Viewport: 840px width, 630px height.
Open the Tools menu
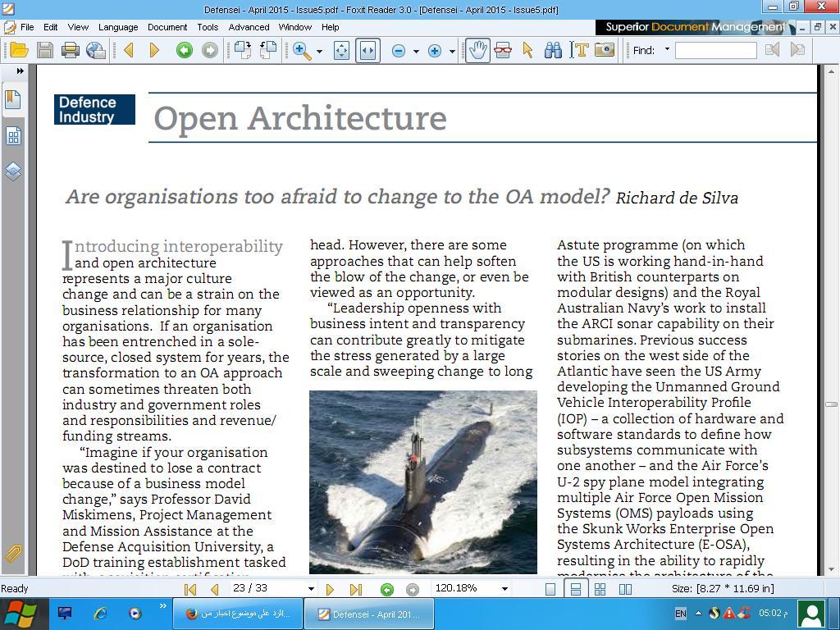click(x=208, y=27)
